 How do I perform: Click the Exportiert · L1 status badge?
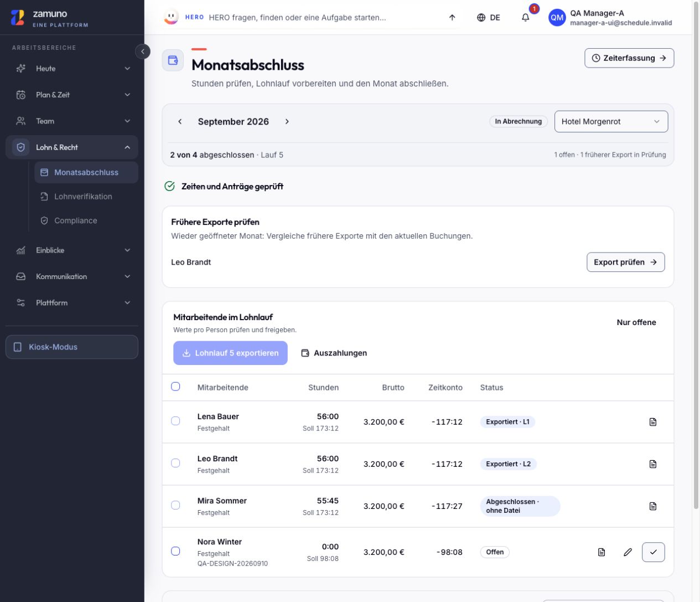(507, 422)
